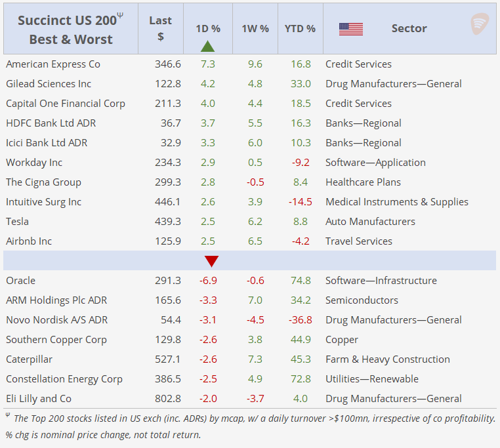Click Novo Nordisk YTD value -36.8
The width and height of the screenshot is (500, 448).
point(300,320)
